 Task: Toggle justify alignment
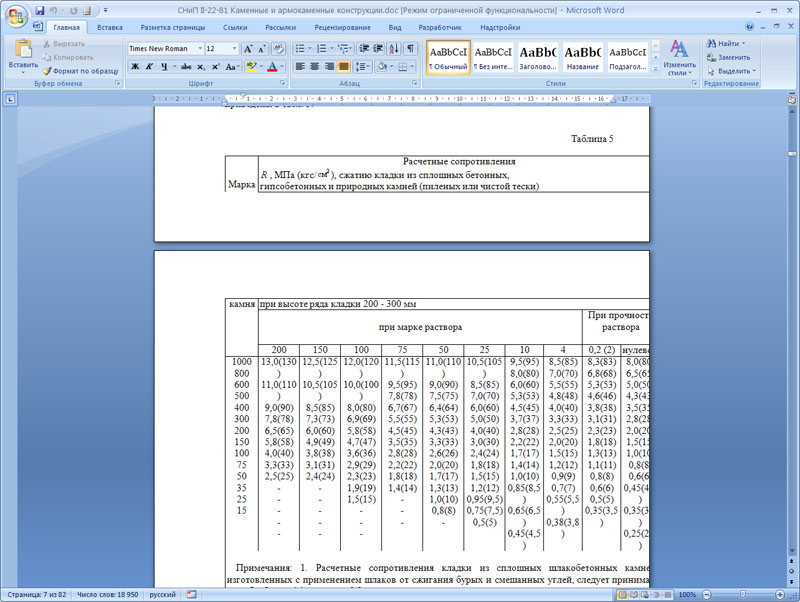coord(343,66)
